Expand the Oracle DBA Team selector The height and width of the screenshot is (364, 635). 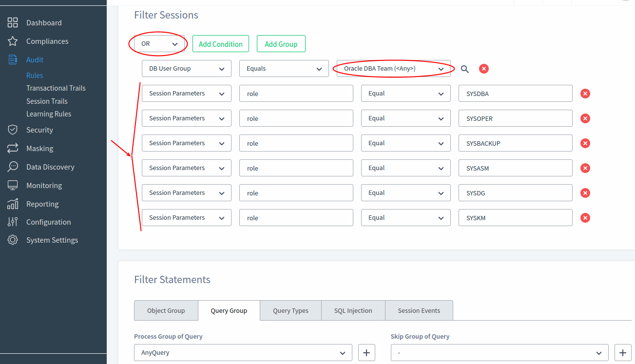pos(393,68)
